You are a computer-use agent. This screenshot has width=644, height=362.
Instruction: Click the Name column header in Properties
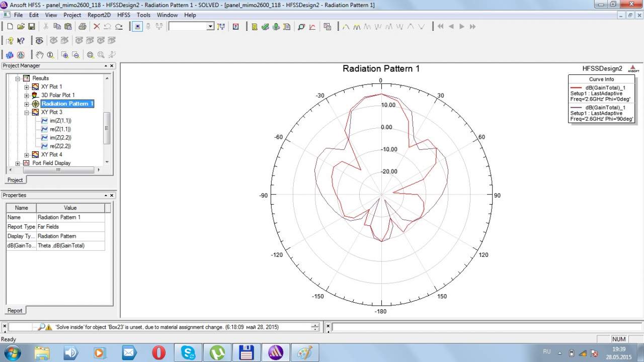point(21,208)
